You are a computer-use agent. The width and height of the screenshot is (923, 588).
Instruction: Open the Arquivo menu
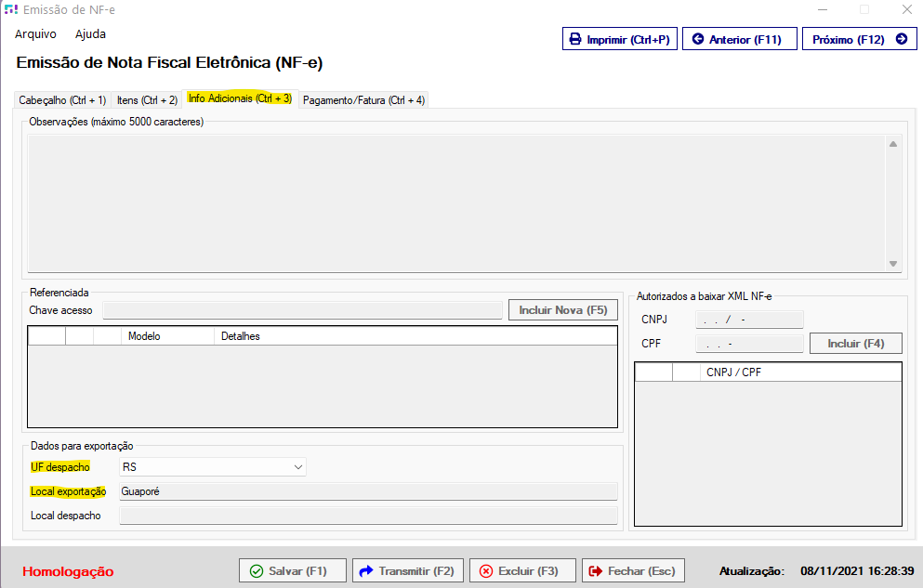pyautogui.click(x=35, y=34)
